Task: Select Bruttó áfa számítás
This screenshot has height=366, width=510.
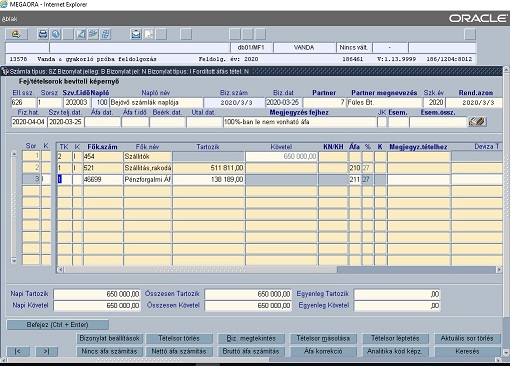Action: point(251,351)
